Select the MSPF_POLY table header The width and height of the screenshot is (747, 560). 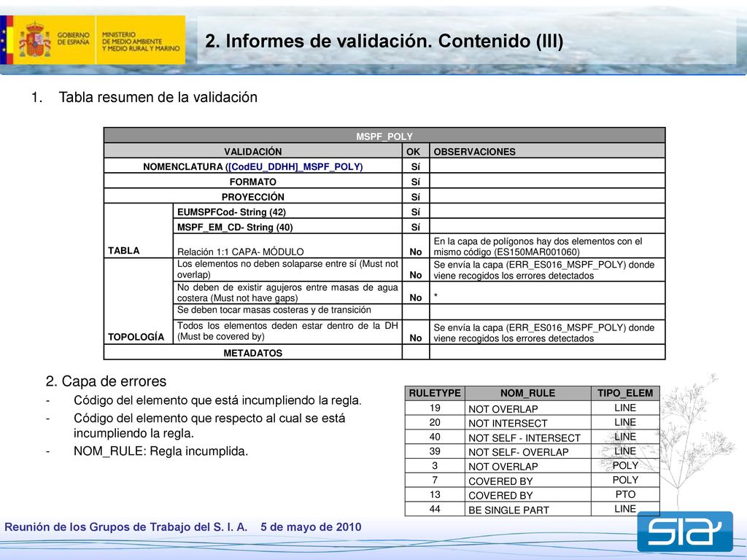point(384,136)
